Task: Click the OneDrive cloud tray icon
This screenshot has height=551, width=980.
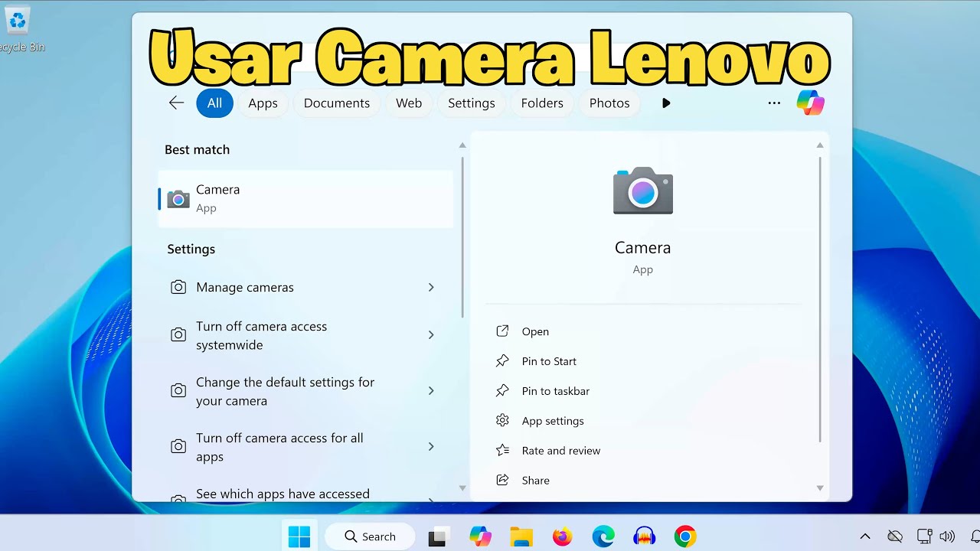Action: coord(894,536)
